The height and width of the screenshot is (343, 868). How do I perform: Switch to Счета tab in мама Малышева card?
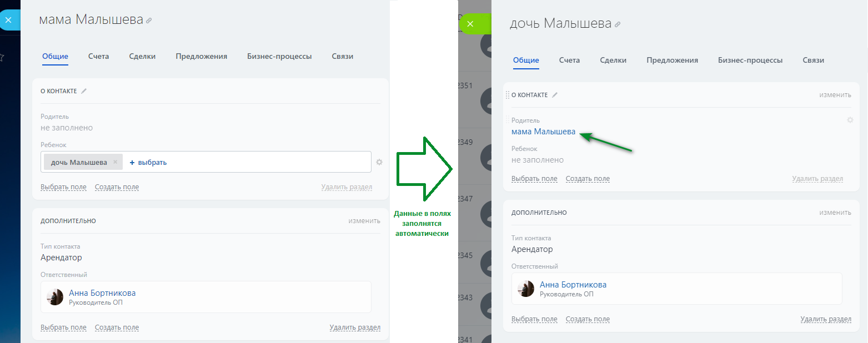98,56
